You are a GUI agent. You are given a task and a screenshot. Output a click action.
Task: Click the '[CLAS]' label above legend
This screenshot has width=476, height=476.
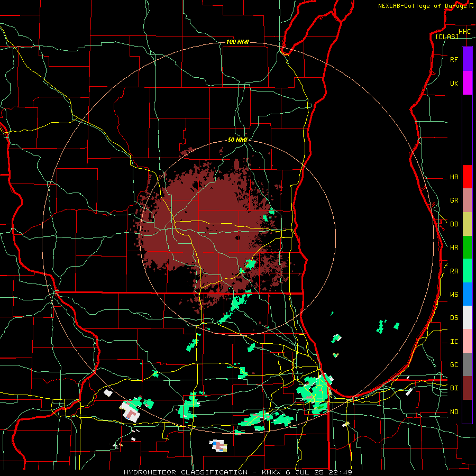coord(447,36)
